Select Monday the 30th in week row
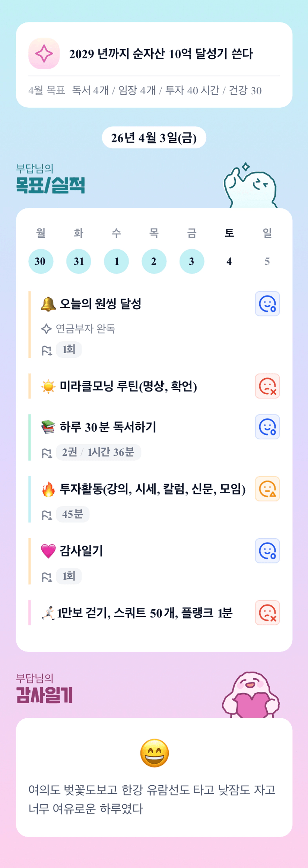Image resolution: width=308 pixels, height=868 pixels. [41, 261]
